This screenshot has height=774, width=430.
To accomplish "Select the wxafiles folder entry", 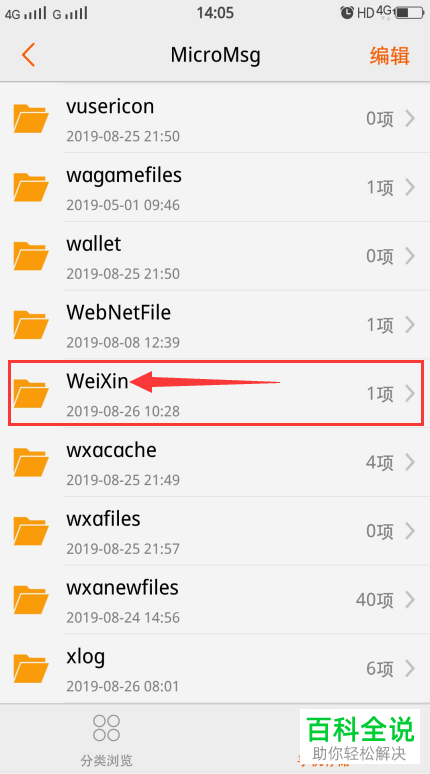I will (215, 531).
